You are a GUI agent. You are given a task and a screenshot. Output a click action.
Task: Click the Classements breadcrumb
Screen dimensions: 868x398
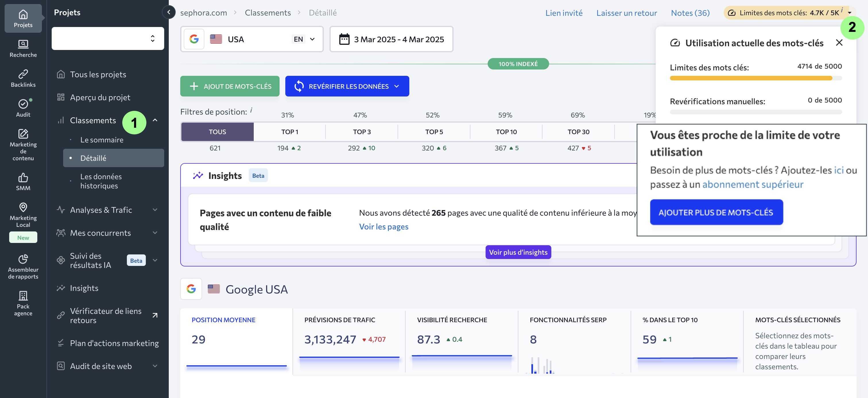(x=268, y=13)
